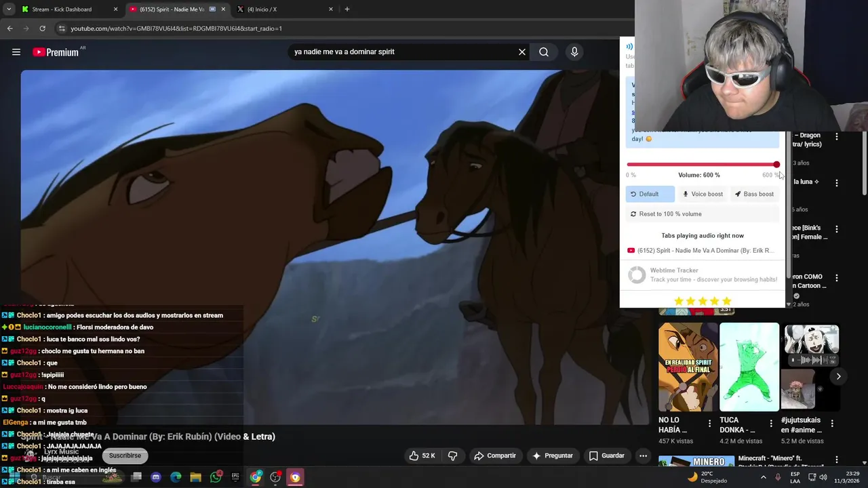Image resolution: width=868 pixels, height=488 pixels.
Task: Grab the red volume slider handle
Action: [776, 165]
